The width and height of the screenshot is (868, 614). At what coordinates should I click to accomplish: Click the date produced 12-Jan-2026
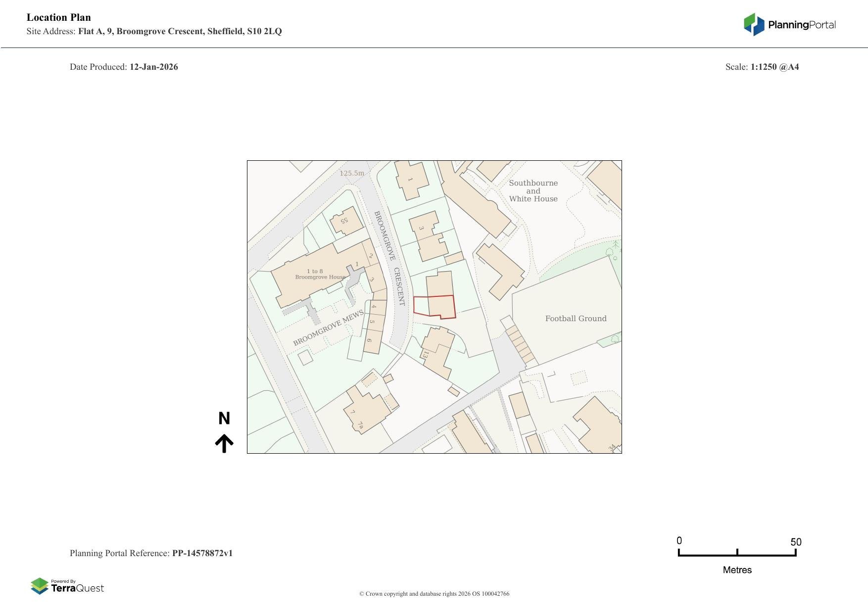(153, 67)
